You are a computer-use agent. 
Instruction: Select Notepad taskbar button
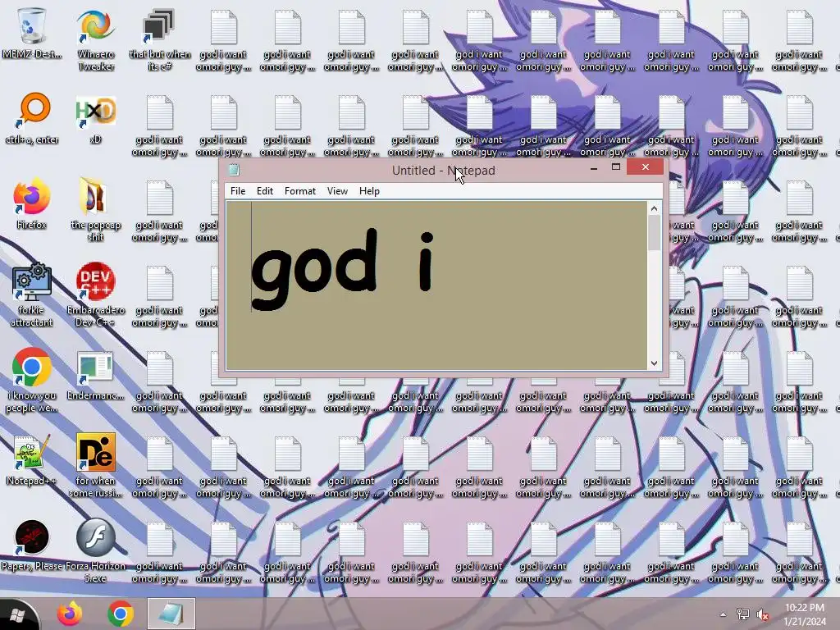(x=171, y=614)
